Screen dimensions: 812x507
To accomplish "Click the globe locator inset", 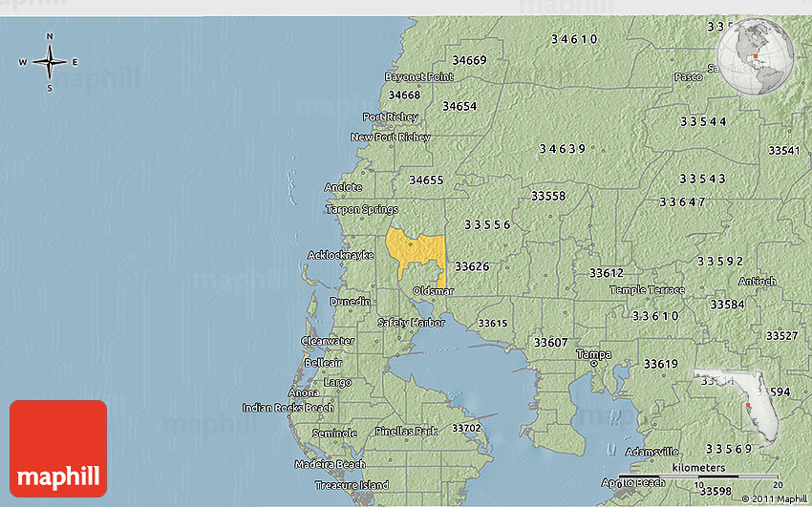I will pos(758,58).
